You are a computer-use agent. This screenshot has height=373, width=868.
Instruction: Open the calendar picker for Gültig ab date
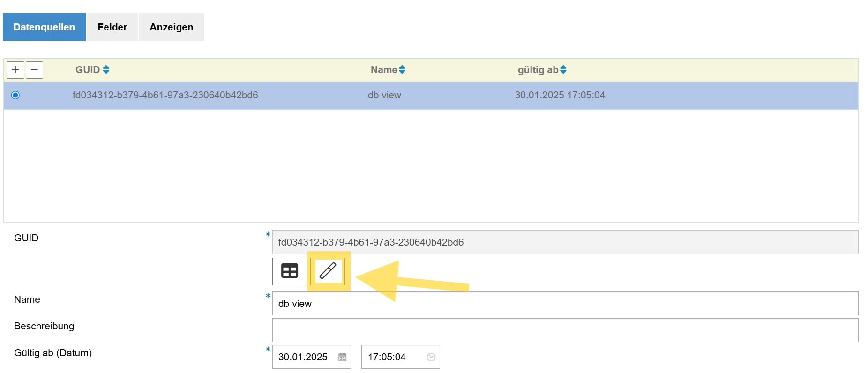343,357
